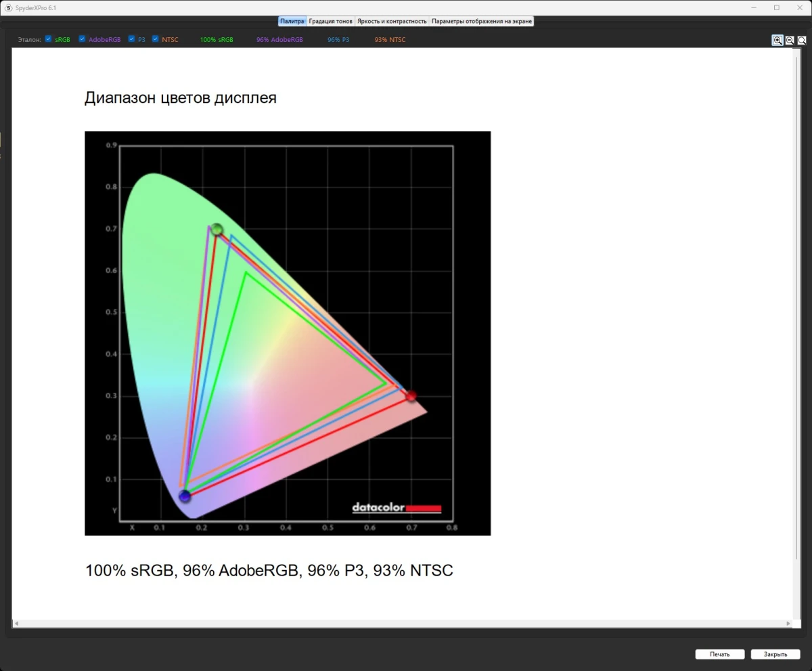812x671 pixels.
Task: Select the Палитра tab
Action: click(x=292, y=21)
